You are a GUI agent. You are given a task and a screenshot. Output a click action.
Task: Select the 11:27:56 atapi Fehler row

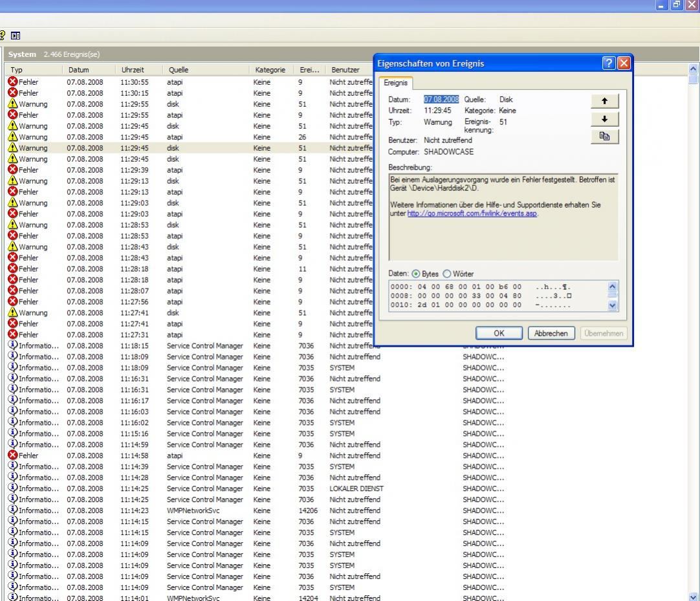(190, 301)
